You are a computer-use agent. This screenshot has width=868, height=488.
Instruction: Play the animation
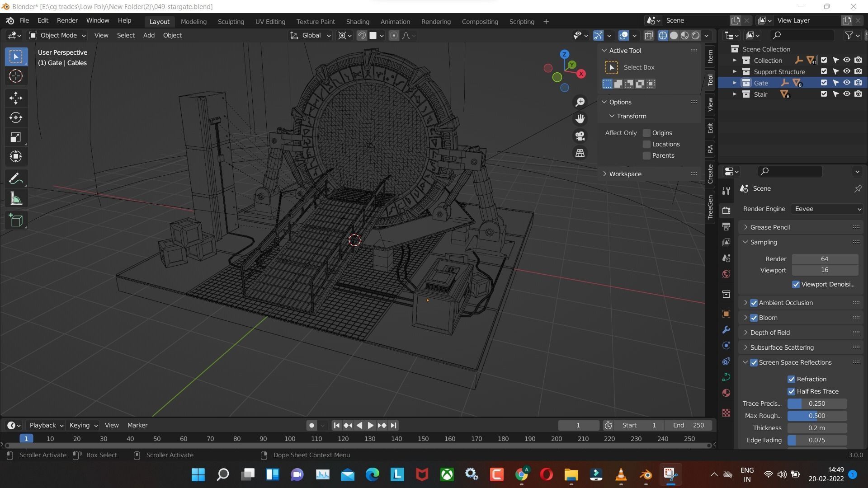(x=370, y=425)
